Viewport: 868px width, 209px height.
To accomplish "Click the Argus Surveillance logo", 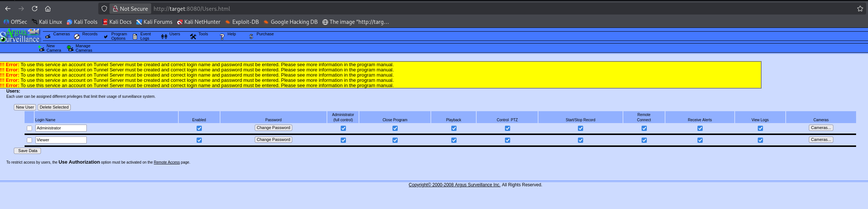I will [x=20, y=35].
